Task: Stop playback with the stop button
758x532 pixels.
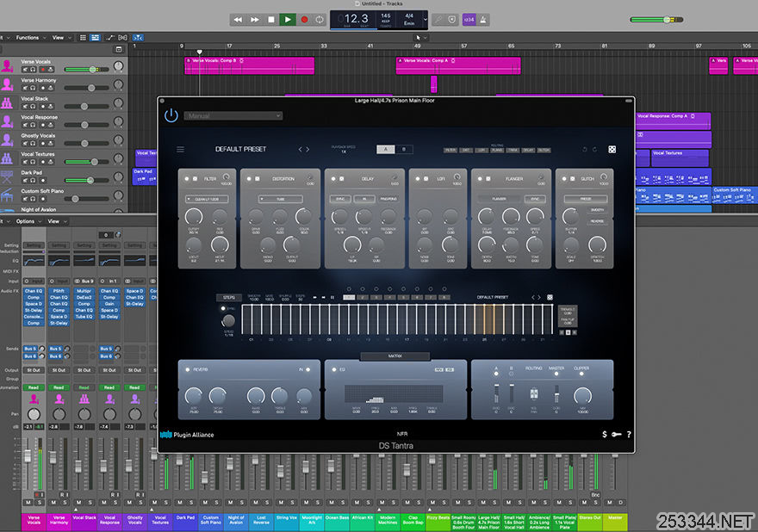Action: [270, 20]
